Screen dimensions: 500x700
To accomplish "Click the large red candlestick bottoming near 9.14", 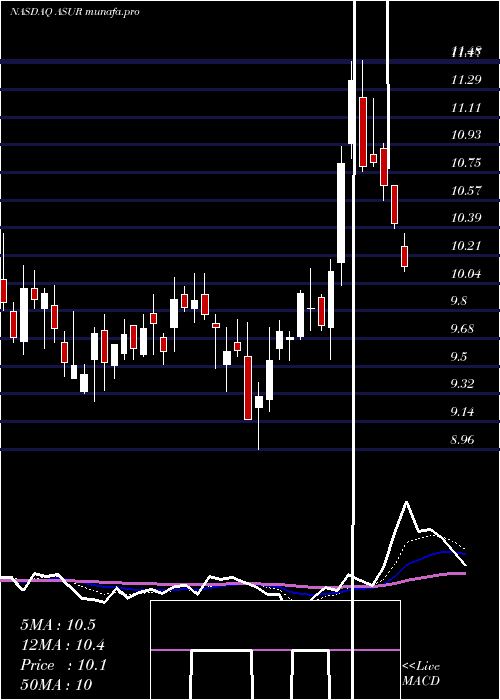I will (248, 388).
